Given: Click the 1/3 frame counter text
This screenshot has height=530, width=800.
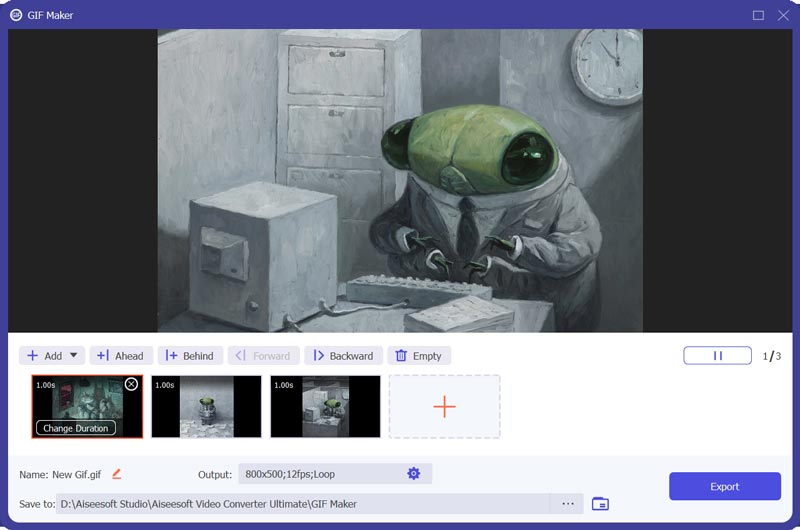Looking at the screenshot, I should tap(771, 356).
